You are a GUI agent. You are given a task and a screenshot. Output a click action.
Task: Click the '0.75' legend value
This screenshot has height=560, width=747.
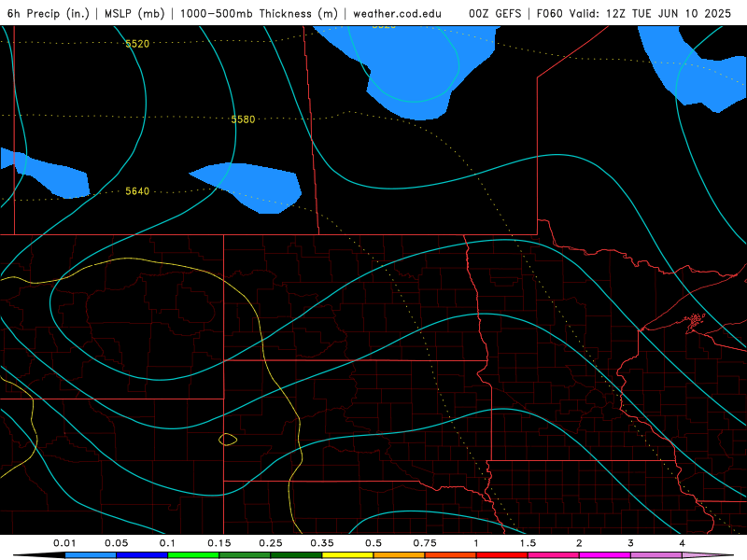coord(425,543)
